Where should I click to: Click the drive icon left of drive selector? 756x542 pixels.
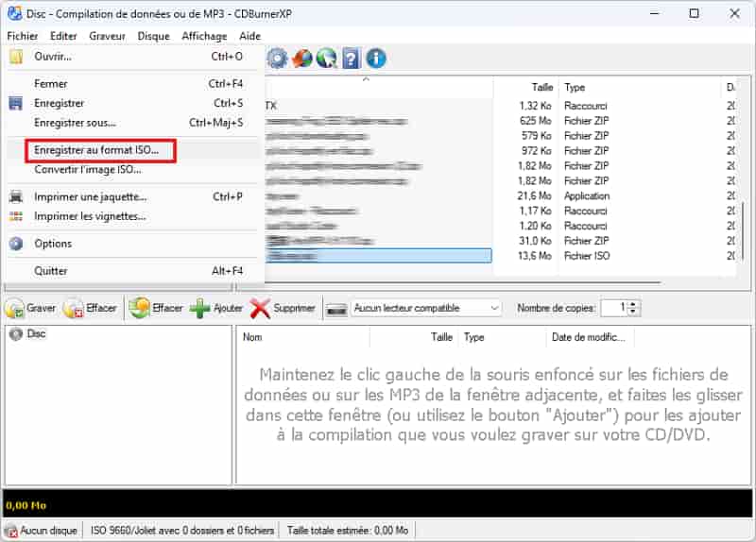pyautogui.click(x=336, y=309)
